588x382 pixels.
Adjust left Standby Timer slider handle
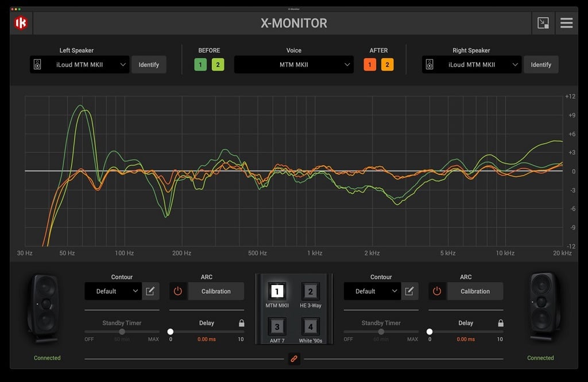pyautogui.click(x=122, y=332)
